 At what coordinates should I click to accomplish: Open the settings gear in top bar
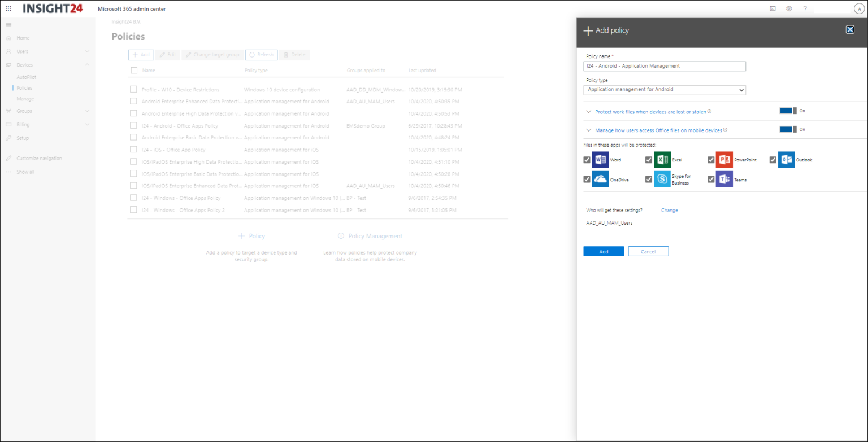[789, 8]
